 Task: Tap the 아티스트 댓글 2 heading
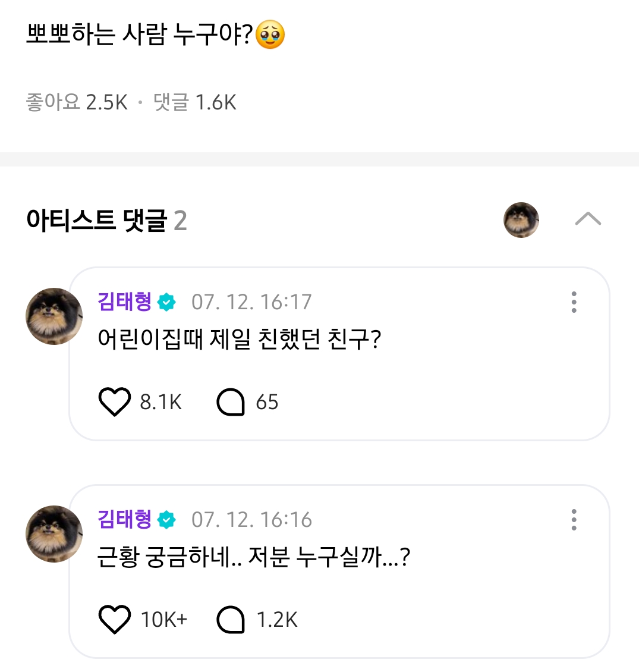click(x=106, y=221)
